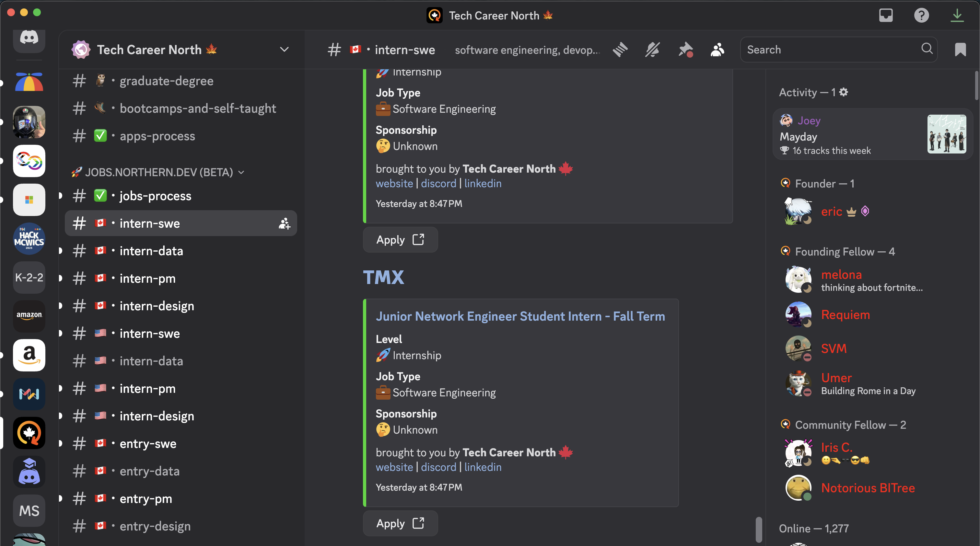Open the propeller hat server icon
The height and width of the screenshot is (546, 980).
(x=29, y=83)
